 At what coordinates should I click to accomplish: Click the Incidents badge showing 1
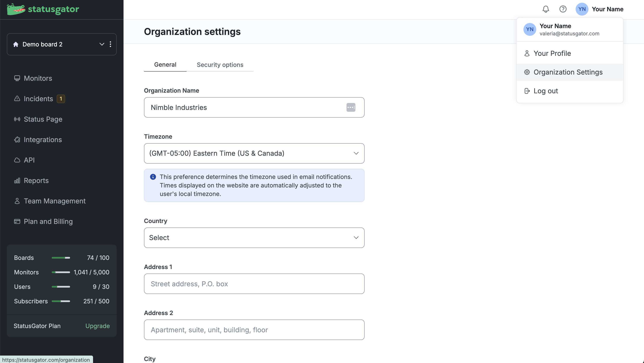pyautogui.click(x=61, y=99)
